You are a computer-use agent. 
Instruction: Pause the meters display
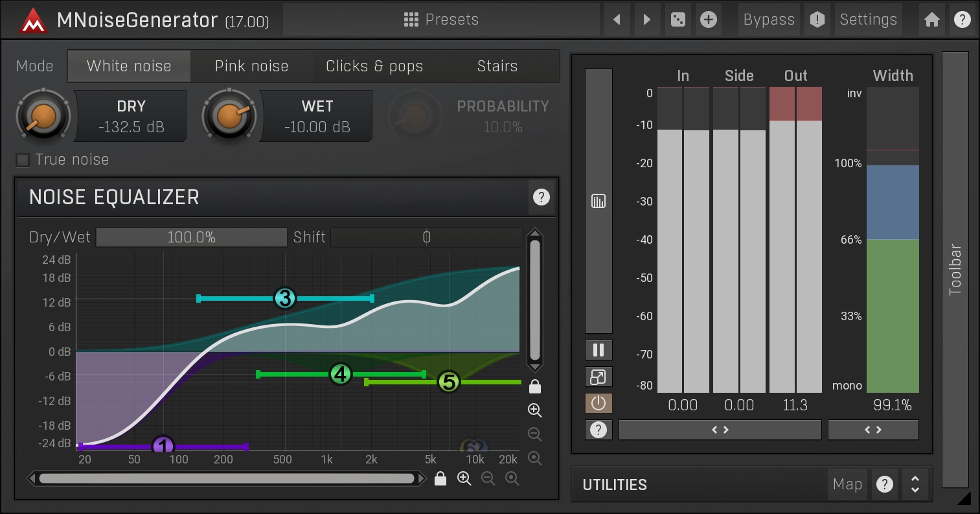tap(598, 351)
